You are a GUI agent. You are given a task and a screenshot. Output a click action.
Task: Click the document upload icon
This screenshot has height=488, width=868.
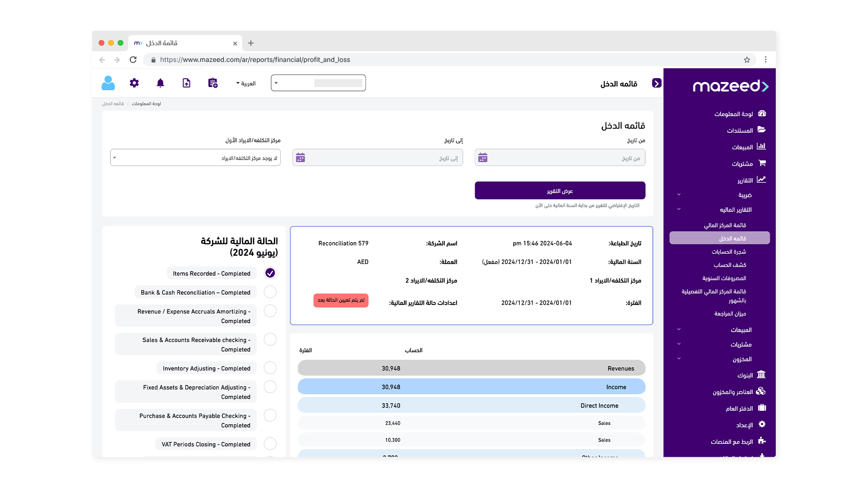point(186,83)
